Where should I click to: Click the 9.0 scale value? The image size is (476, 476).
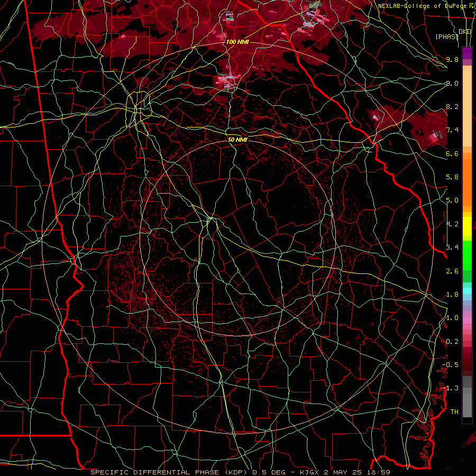coord(452,83)
